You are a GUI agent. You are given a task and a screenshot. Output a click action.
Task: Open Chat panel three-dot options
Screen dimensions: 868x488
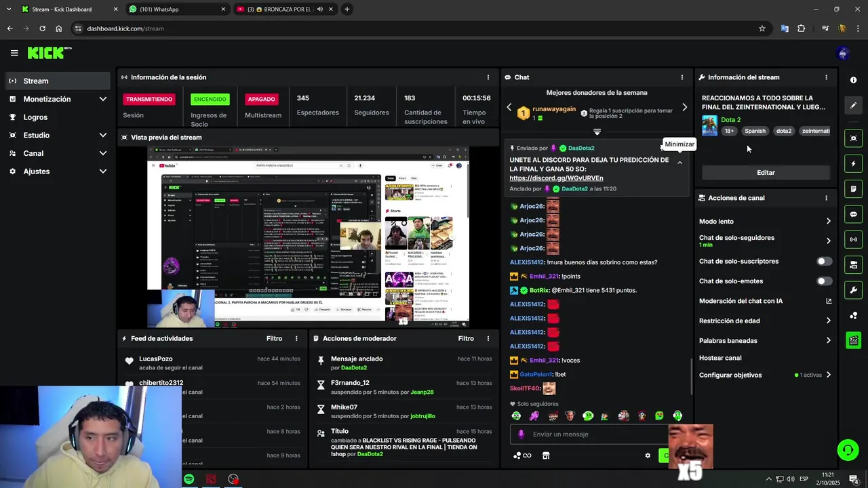pyautogui.click(x=682, y=77)
